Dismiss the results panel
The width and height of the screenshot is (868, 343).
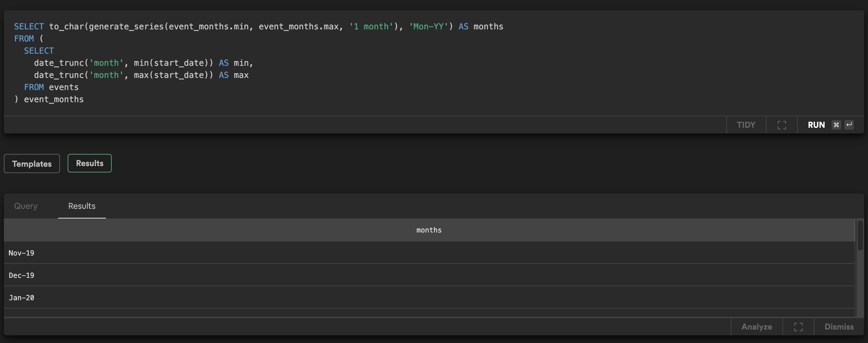[x=839, y=326]
